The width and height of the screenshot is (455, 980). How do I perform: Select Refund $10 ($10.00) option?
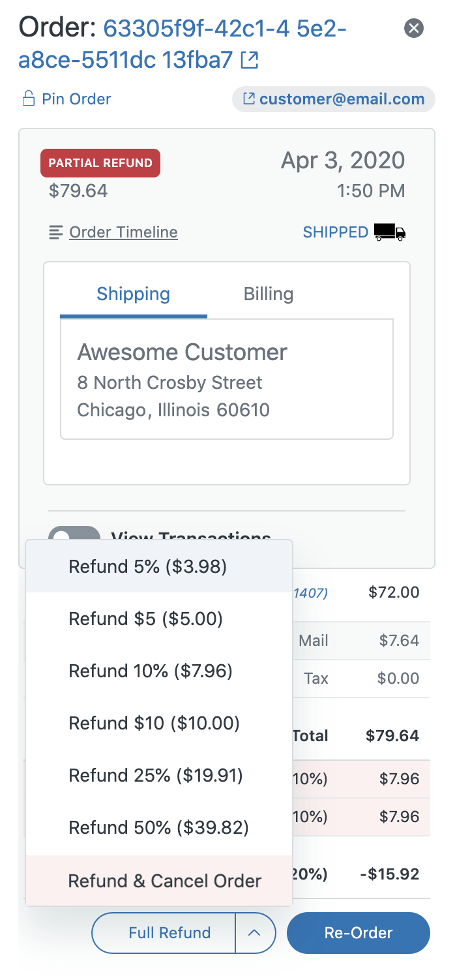159,723
